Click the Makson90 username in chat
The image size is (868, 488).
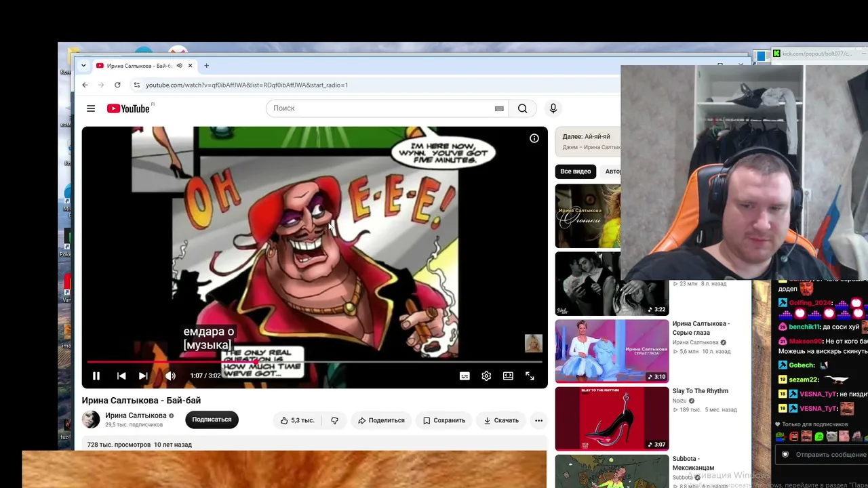tap(806, 341)
